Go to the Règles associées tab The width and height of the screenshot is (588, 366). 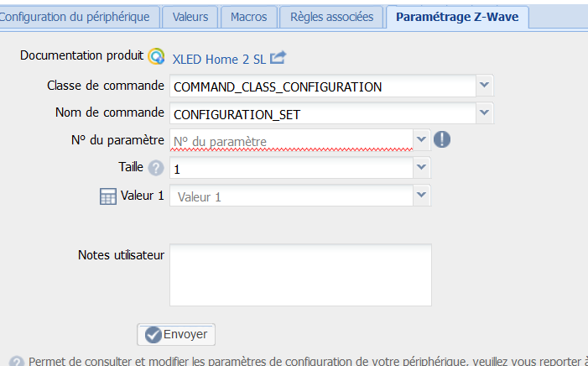click(331, 17)
